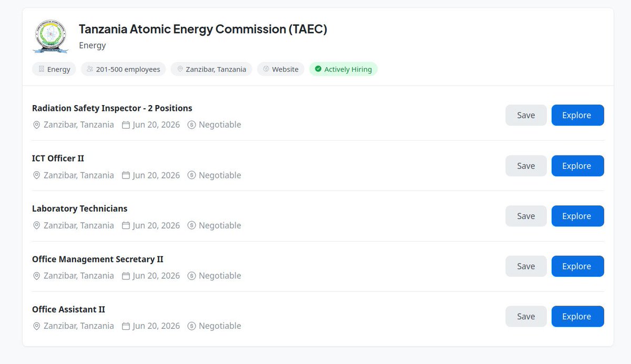This screenshot has height=364, width=631.
Task: Save the Laboratory Technicians position
Action: pyautogui.click(x=526, y=216)
